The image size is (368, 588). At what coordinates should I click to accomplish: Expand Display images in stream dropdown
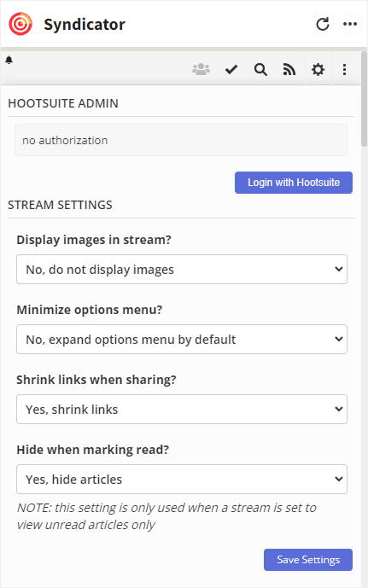pos(182,269)
